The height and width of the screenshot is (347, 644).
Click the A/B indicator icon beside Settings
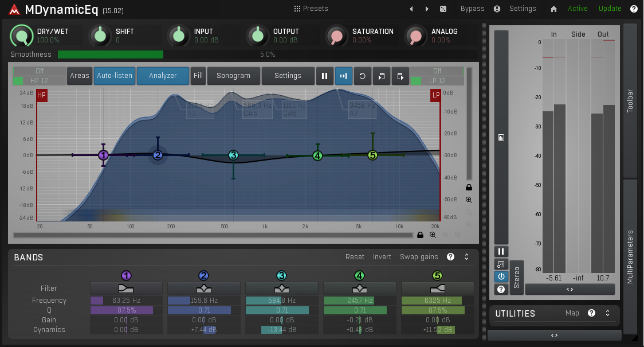tap(497, 9)
